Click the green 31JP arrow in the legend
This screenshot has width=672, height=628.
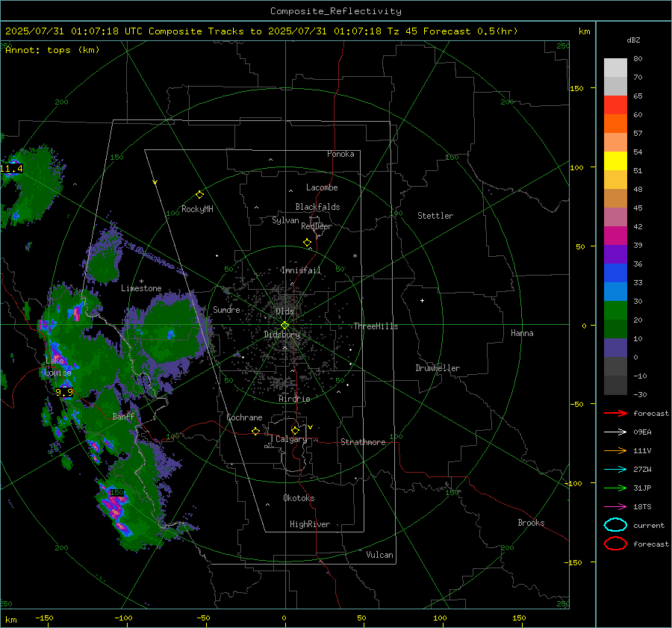[x=615, y=488]
